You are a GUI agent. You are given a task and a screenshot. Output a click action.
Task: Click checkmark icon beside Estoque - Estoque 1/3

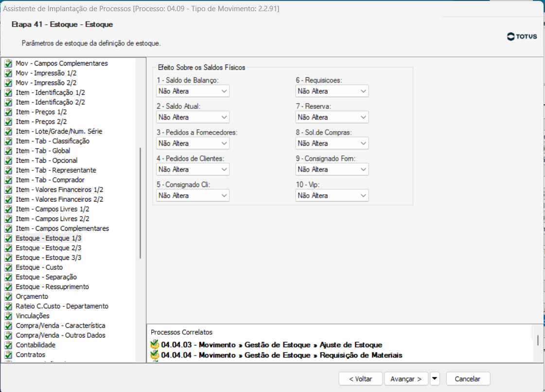pyautogui.click(x=8, y=239)
